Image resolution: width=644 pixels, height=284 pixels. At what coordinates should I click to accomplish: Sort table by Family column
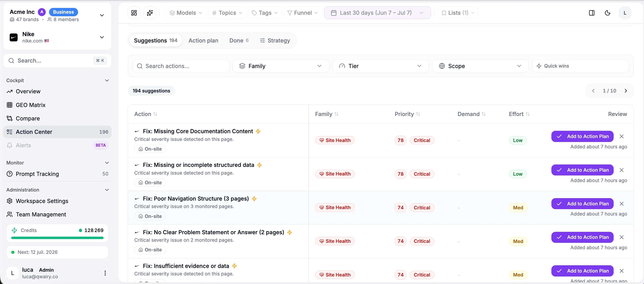[x=326, y=114]
